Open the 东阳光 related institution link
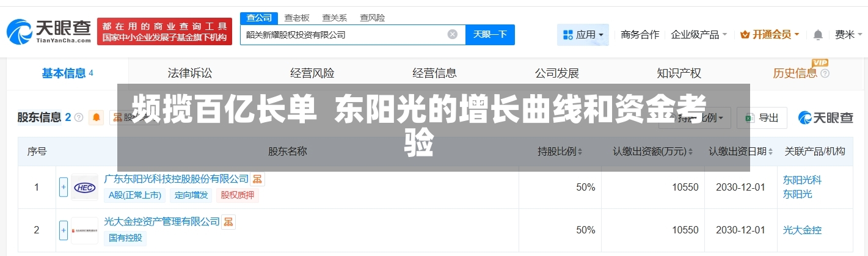Screen dimensions: 868x256 click(797, 194)
